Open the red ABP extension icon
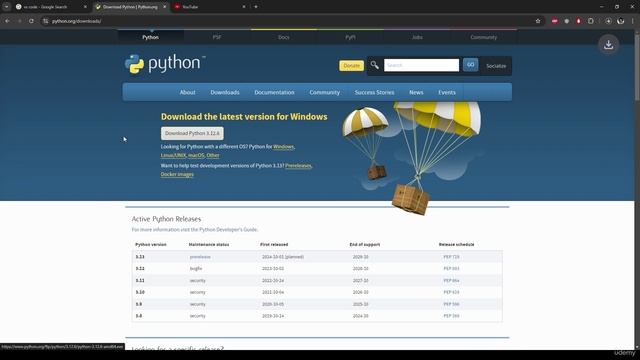640x360 pixels. (x=554, y=21)
